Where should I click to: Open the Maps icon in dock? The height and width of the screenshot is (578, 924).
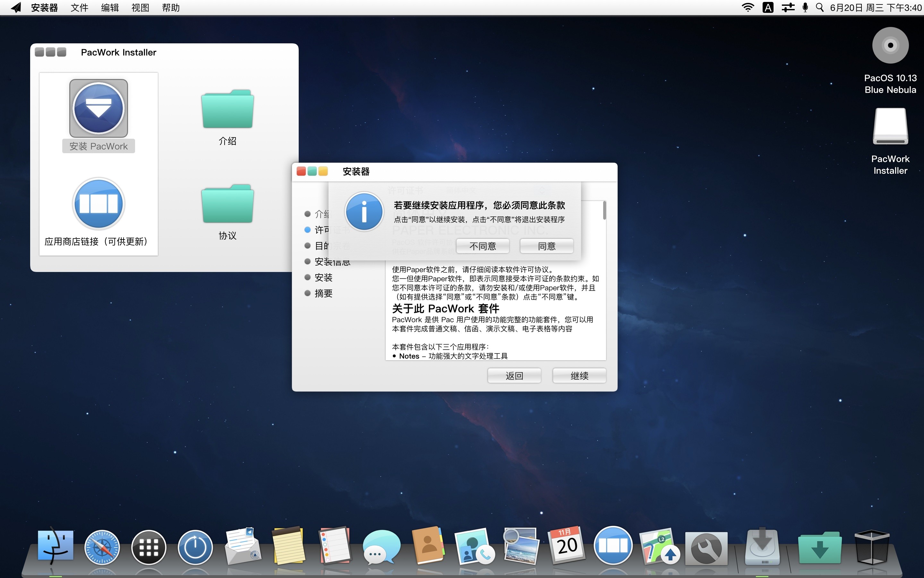point(660,547)
